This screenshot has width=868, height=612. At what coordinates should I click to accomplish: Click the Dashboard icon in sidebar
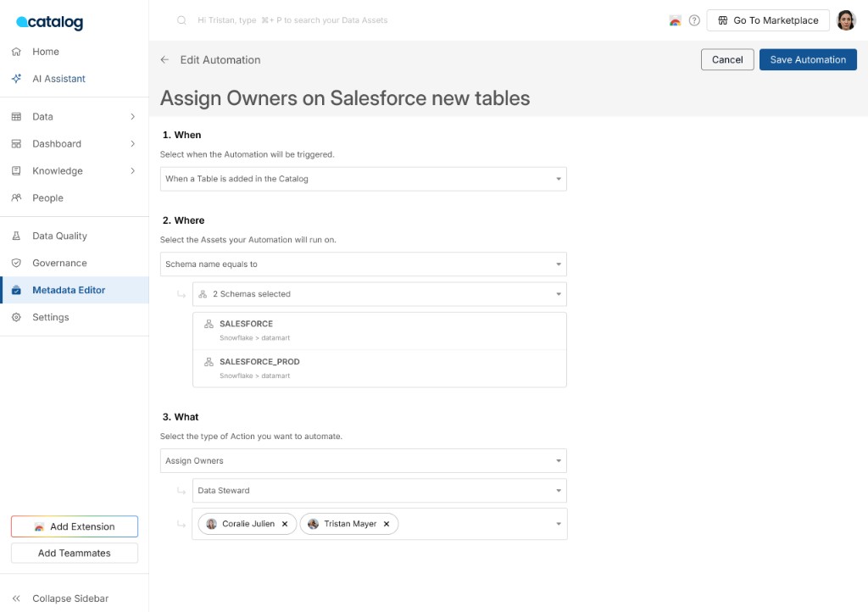click(17, 144)
